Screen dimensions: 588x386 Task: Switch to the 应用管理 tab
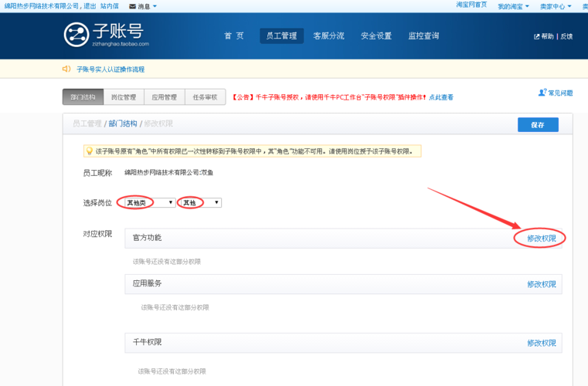pos(165,97)
